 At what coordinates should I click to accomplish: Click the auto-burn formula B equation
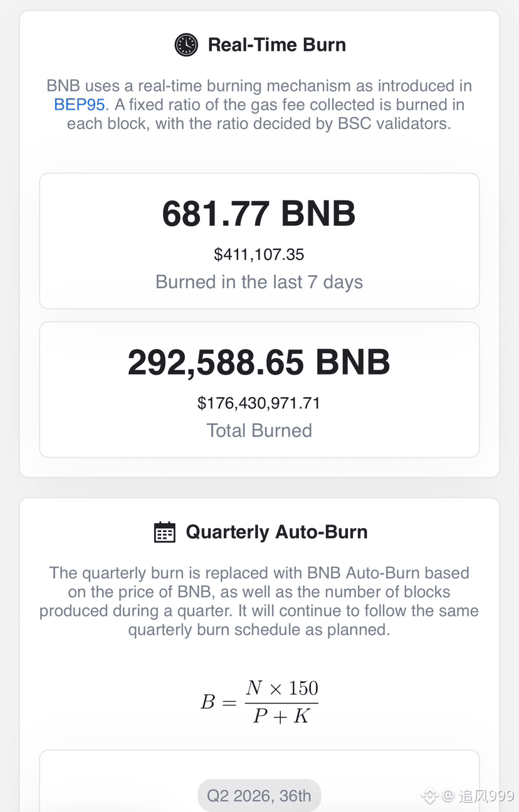[259, 702]
